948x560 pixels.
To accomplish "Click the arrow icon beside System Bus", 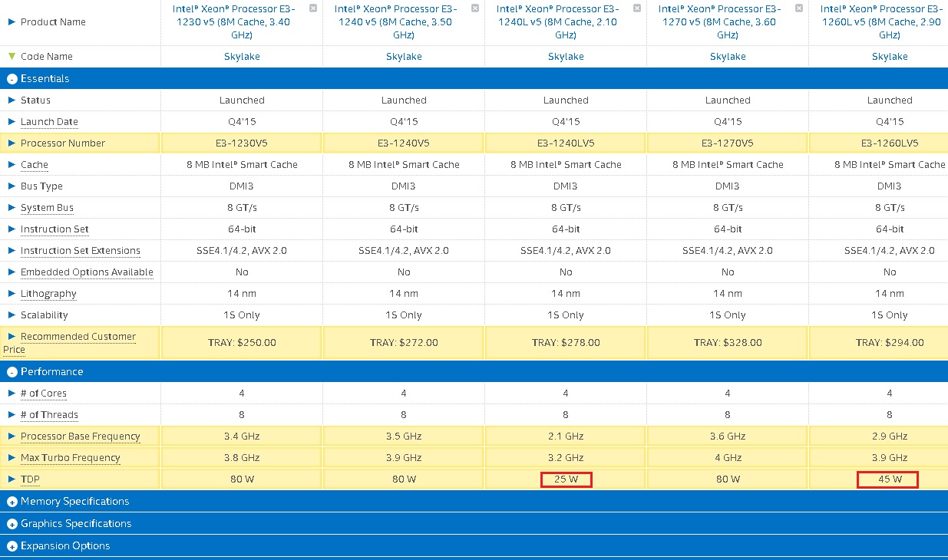I will coord(12,208).
